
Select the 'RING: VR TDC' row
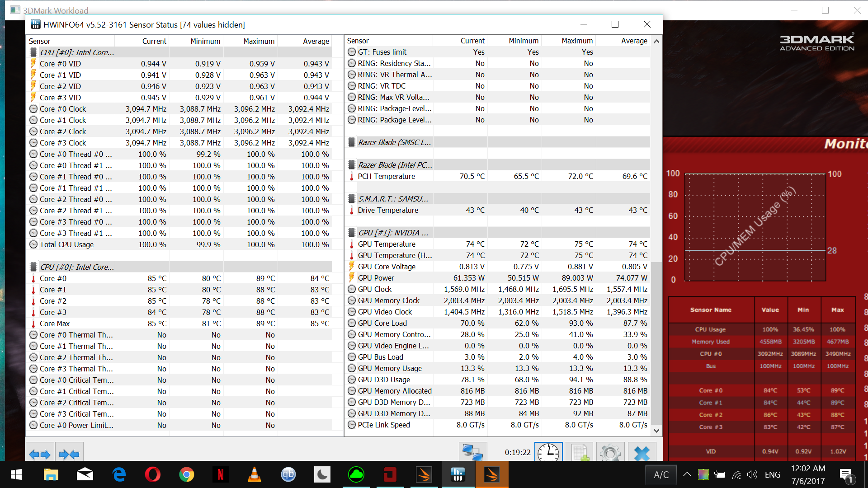pyautogui.click(x=498, y=86)
